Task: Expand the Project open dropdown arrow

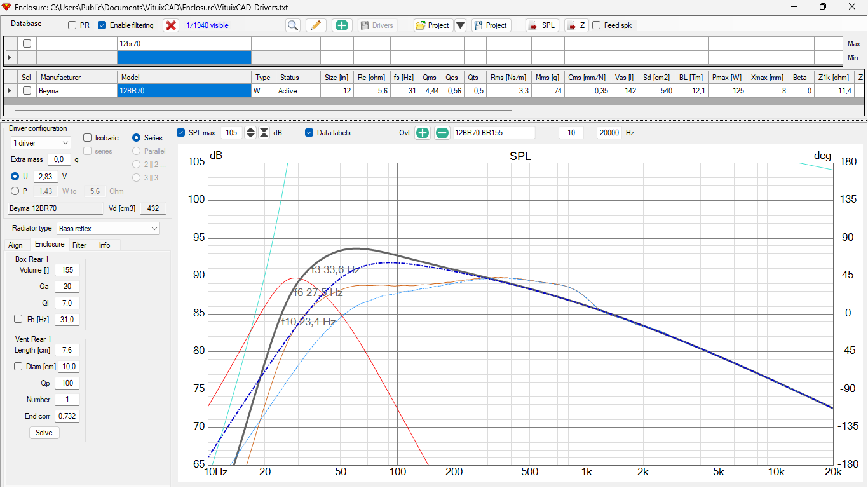Action: point(461,25)
